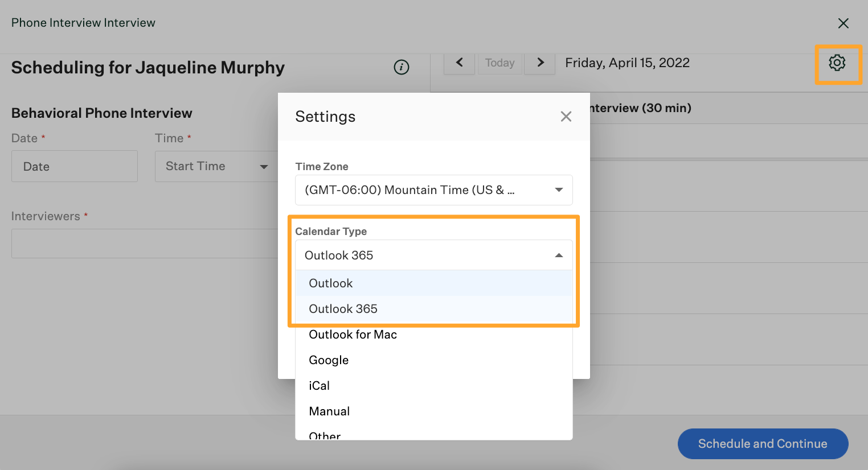Close the Settings modal with its X icon

(566, 116)
